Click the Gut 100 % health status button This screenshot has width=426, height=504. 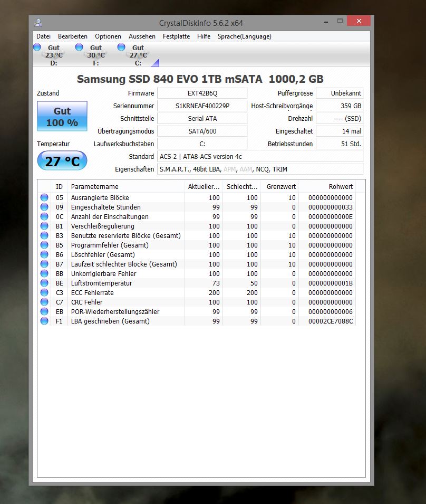[x=62, y=116]
